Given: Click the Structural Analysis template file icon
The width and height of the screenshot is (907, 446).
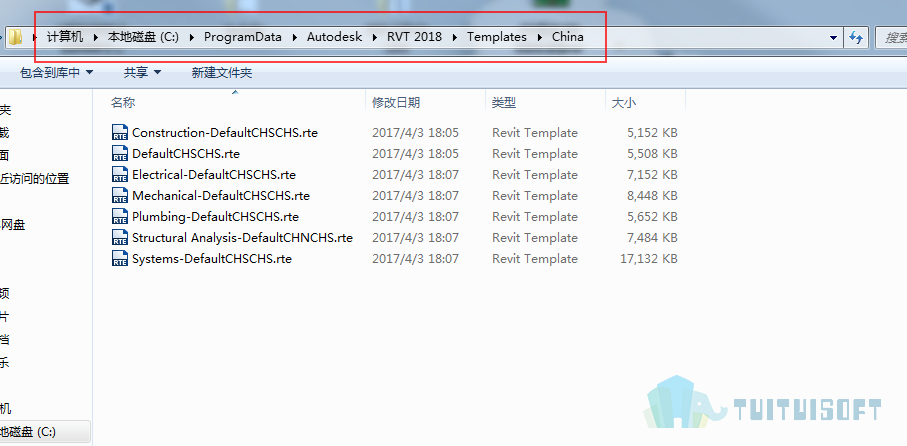Looking at the screenshot, I should [120, 237].
